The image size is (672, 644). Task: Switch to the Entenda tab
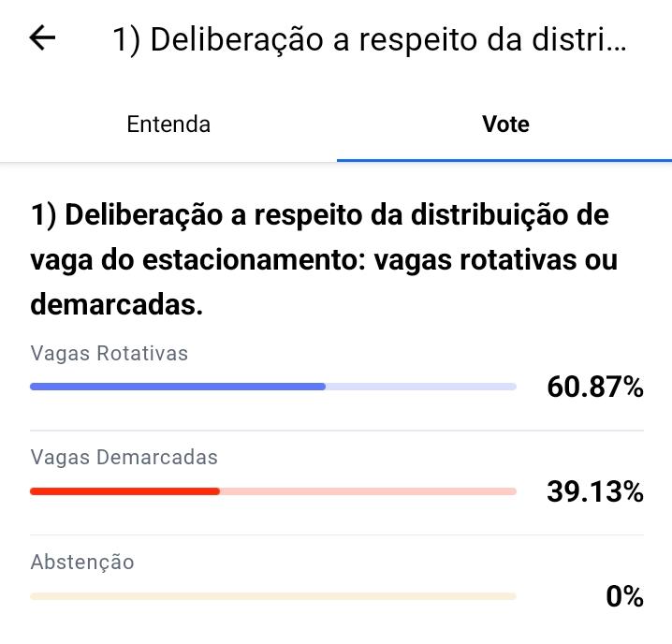(x=168, y=124)
